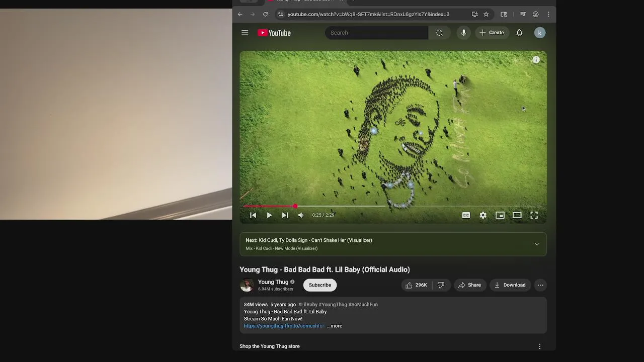This screenshot has height=362, width=644.
Task: Click the #LilBaby hashtag
Action: pyautogui.click(x=308, y=305)
